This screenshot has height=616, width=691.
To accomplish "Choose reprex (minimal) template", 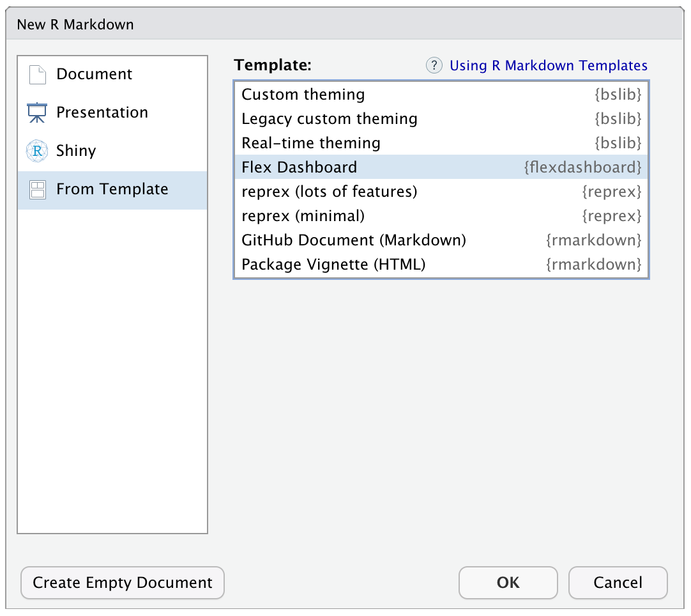I will (441, 215).
